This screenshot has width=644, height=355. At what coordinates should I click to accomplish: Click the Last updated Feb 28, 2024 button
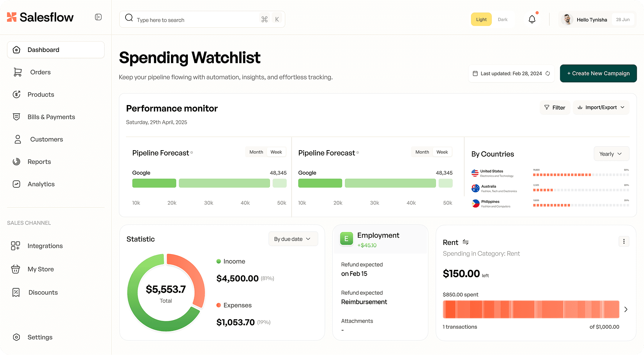[x=511, y=73]
